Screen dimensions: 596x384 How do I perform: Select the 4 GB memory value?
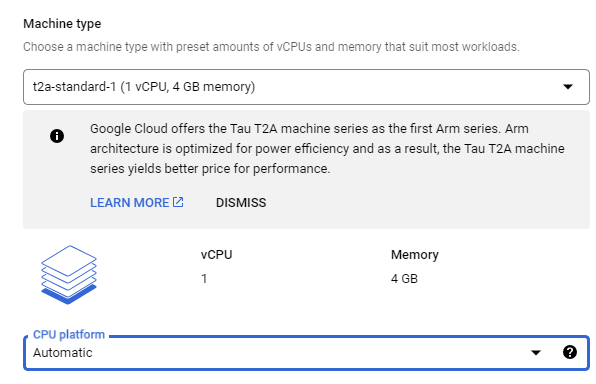coord(404,279)
